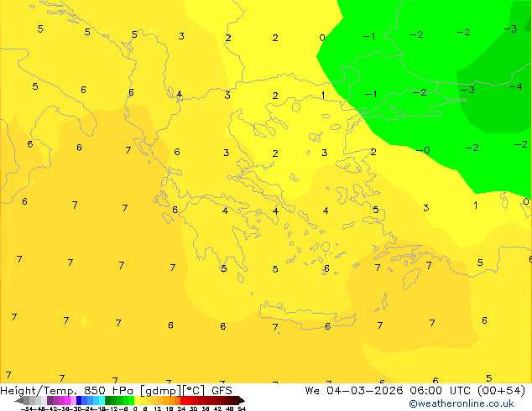This screenshot has height=411, width=532.
Task: Click the 'GFS' model label
Action: click(x=222, y=391)
